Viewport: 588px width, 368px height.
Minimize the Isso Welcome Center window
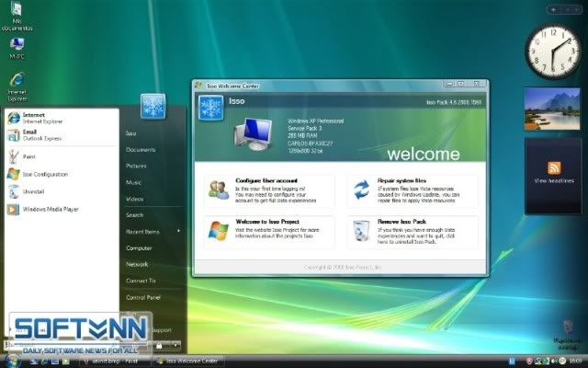click(x=450, y=84)
